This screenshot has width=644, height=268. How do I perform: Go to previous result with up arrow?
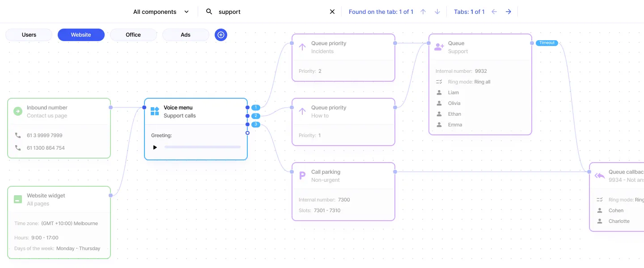(x=423, y=12)
